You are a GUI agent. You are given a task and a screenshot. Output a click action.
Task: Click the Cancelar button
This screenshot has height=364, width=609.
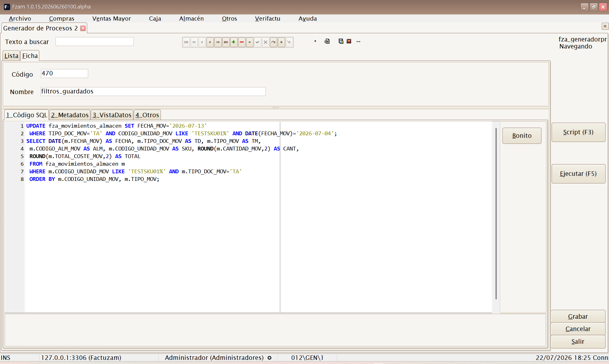tap(578, 329)
